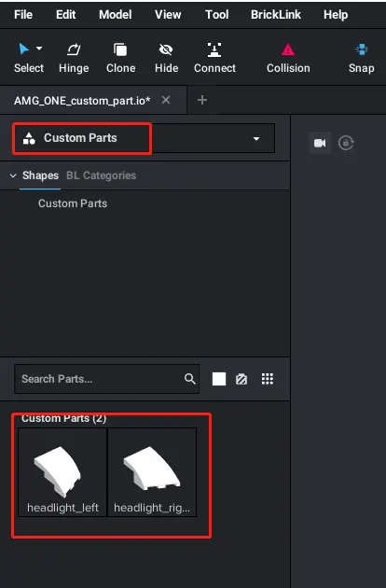Viewport: 386px width, 588px height.
Task: Change the parts grid view
Action: tap(268, 379)
